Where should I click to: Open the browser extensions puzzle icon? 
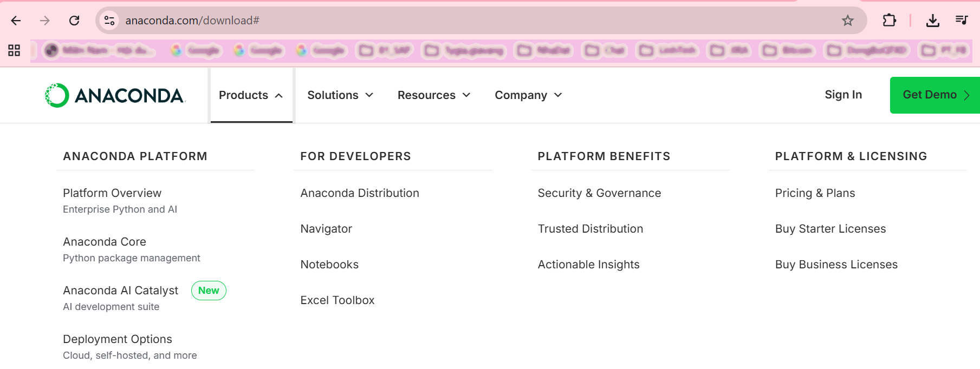click(889, 21)
